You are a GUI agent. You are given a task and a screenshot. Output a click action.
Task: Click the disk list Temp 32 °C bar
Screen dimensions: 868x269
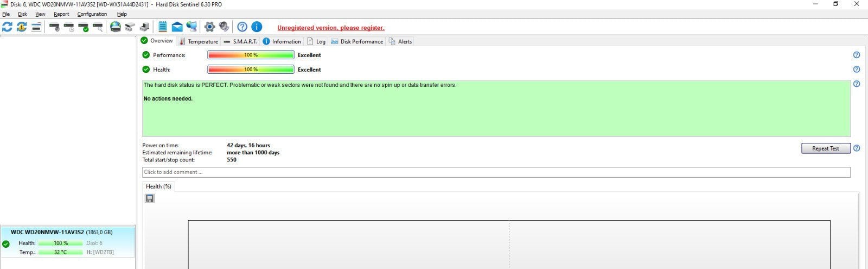61,252
